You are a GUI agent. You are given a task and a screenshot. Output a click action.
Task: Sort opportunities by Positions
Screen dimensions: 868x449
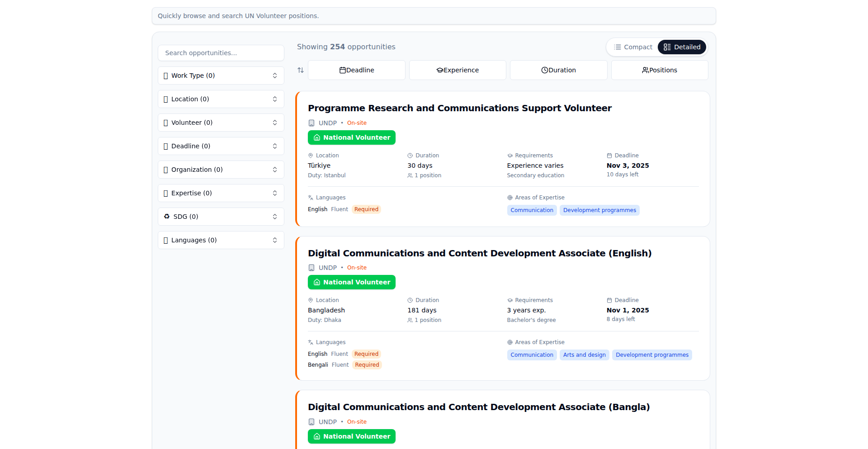660,70
